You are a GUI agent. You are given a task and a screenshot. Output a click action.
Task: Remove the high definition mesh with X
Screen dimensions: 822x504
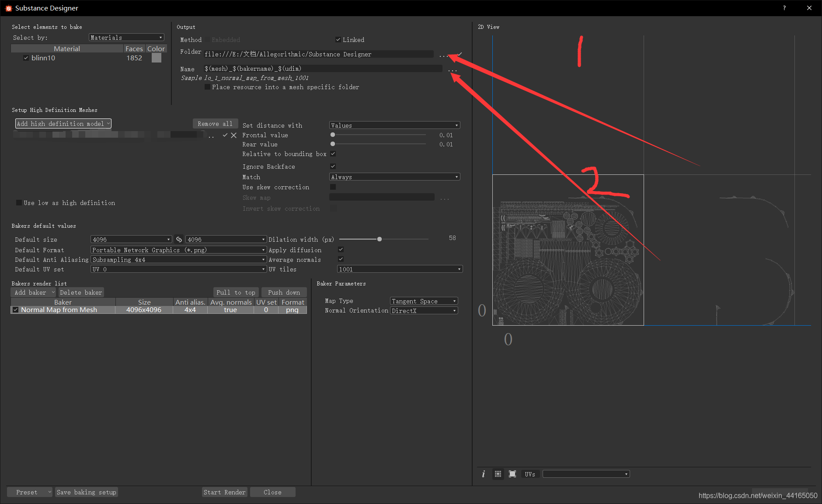tap(233, 135)
